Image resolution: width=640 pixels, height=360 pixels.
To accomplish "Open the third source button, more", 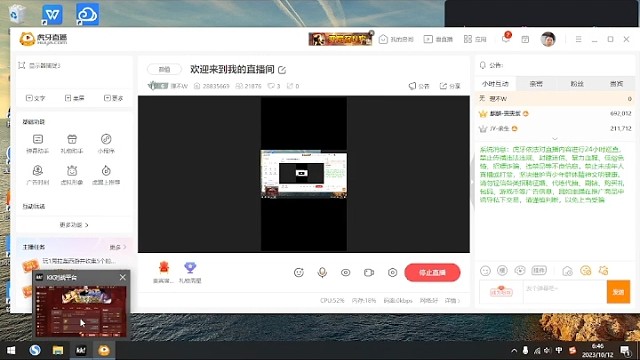I will coord(113,98).
